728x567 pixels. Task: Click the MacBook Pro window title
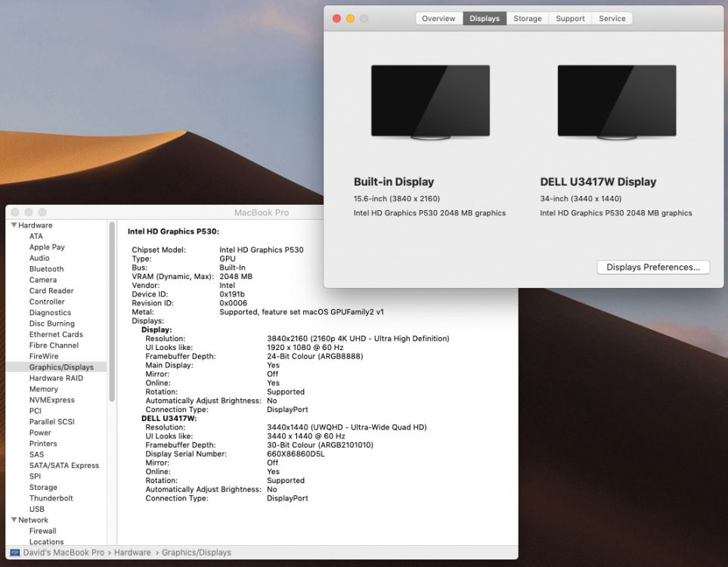262,212
